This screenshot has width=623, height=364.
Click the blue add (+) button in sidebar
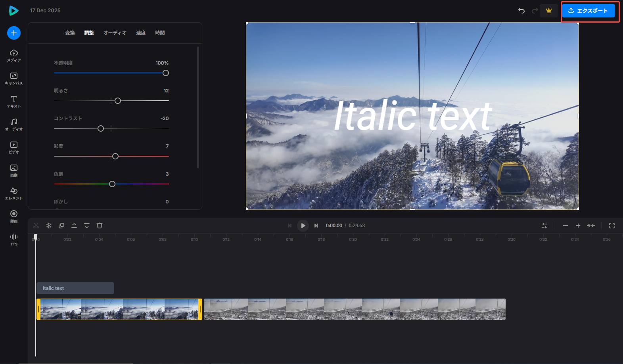pyautogui.click(x=14, y=33)
